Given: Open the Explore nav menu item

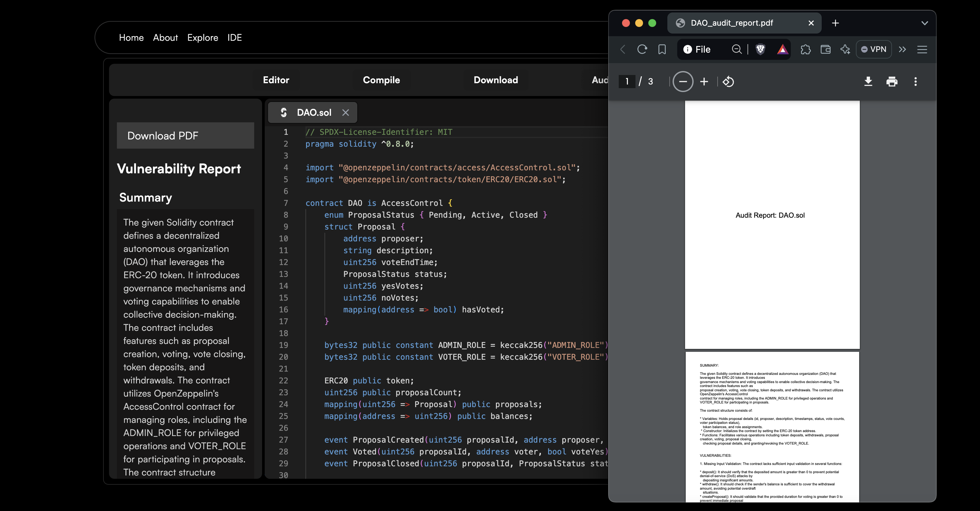Looking at the screenshot, I should click(202, 37).
